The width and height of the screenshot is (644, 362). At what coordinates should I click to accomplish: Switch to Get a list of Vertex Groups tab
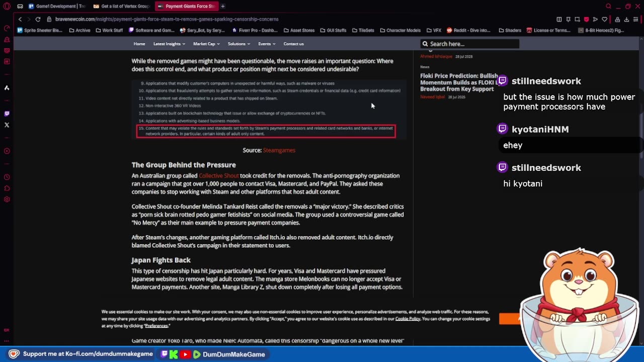pyautogui.click(x=122, y=6)
